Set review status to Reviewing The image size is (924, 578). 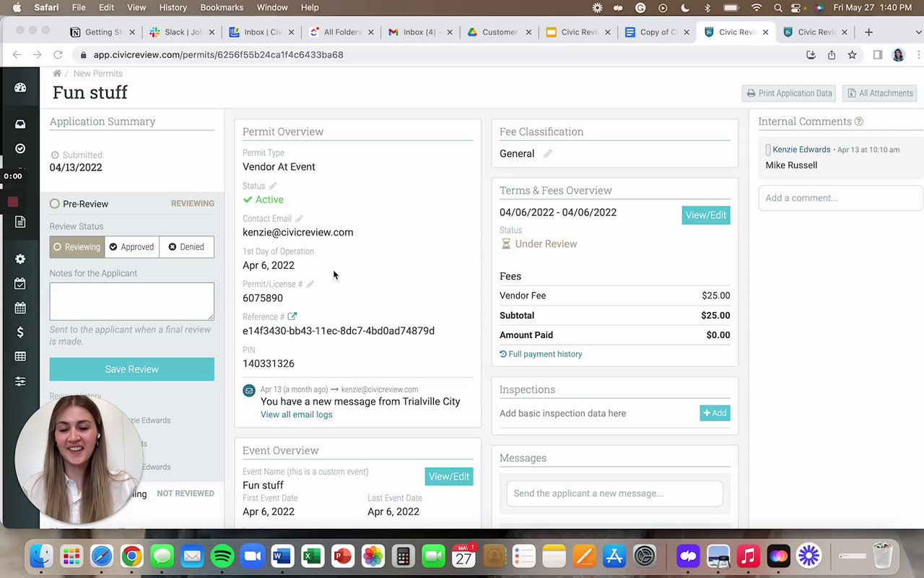coord(77,247)
